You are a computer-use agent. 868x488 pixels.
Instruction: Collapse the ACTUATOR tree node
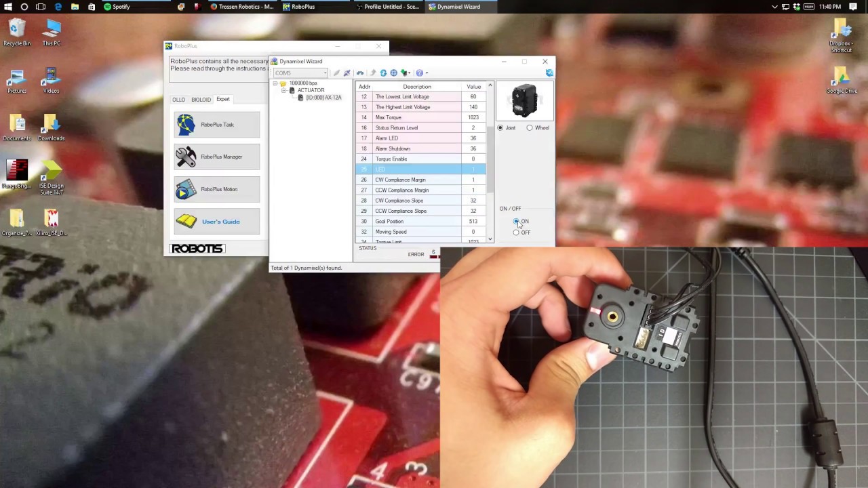(x=283, y=90)
